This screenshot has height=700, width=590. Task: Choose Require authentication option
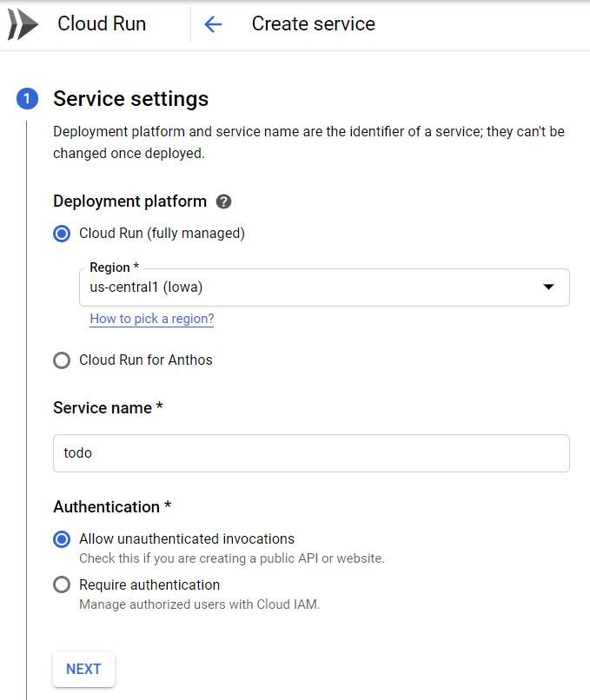click(x=62, y=584)
